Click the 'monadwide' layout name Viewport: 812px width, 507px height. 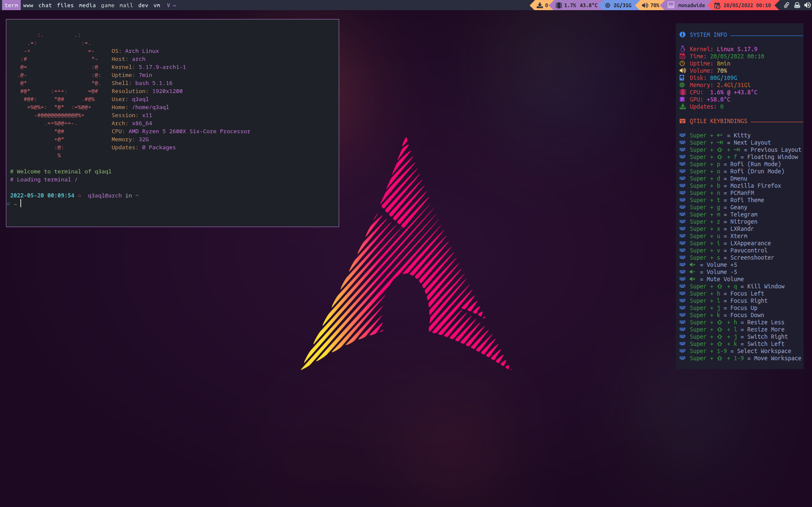pyautogui.click(x=691, y=5)
